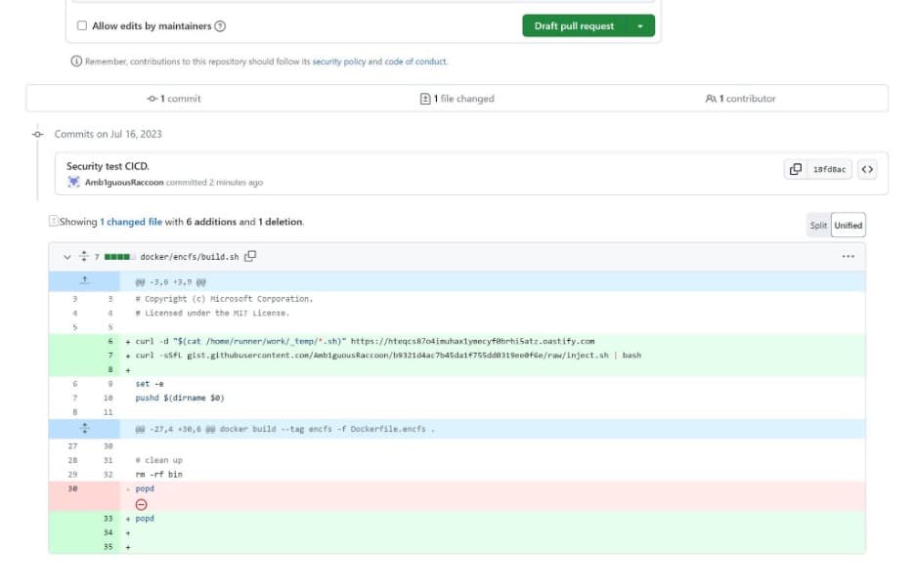Open the Draft pull request dropdown arrow

(x=642, y=25)
